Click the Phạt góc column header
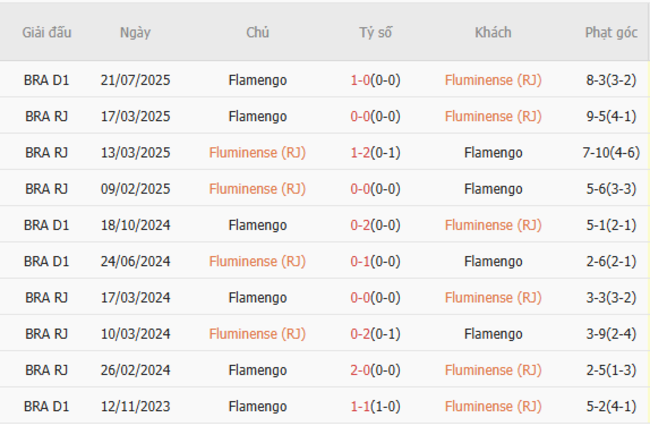 611,32
